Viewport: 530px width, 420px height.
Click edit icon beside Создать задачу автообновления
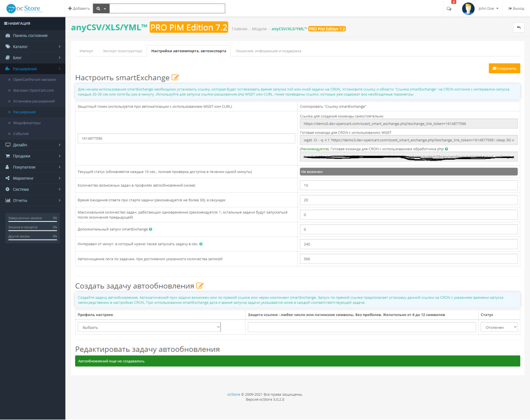(200, 286)
